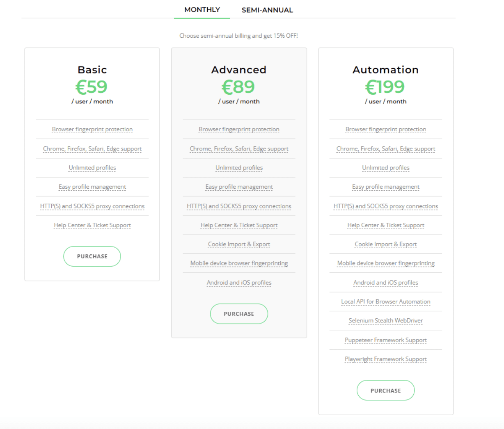Click Selenium Stealth WebDriver feature
The width and height of the screenshot is (504, 429).
point(385,321)
